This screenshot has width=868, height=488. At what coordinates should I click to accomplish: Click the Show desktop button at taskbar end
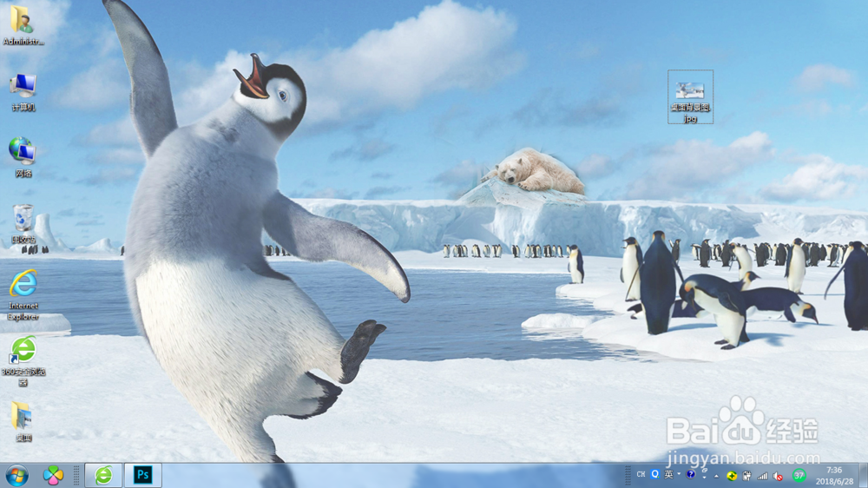863,476
